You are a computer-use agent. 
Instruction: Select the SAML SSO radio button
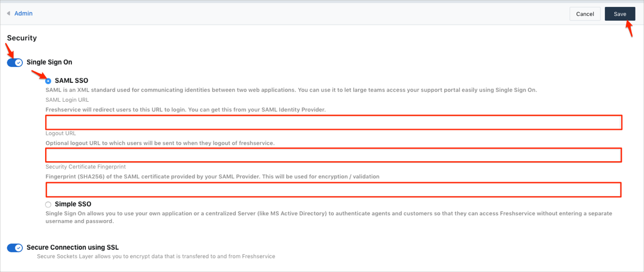point(48,81)
